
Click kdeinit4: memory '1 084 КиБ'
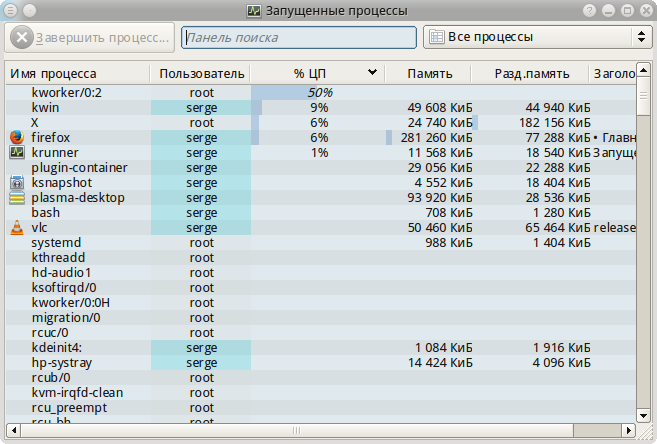444,348
